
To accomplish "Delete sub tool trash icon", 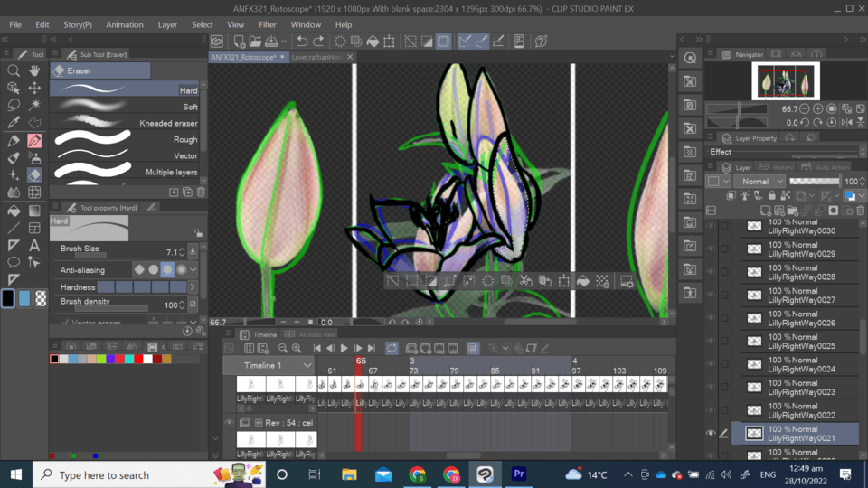I will pos(201,192).
